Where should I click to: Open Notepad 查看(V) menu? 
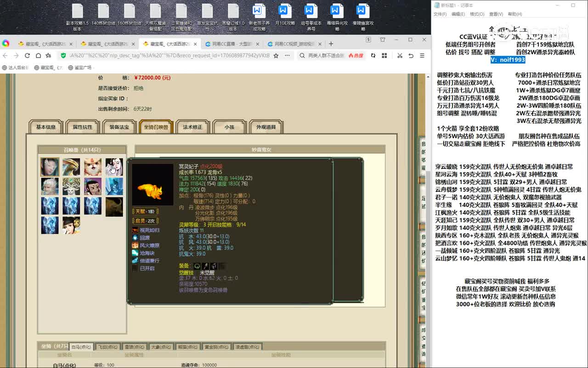coord(496,14)
